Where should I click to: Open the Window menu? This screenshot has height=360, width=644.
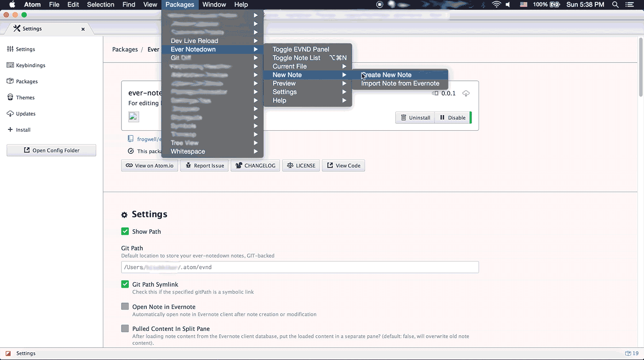[x=214, y=5]
